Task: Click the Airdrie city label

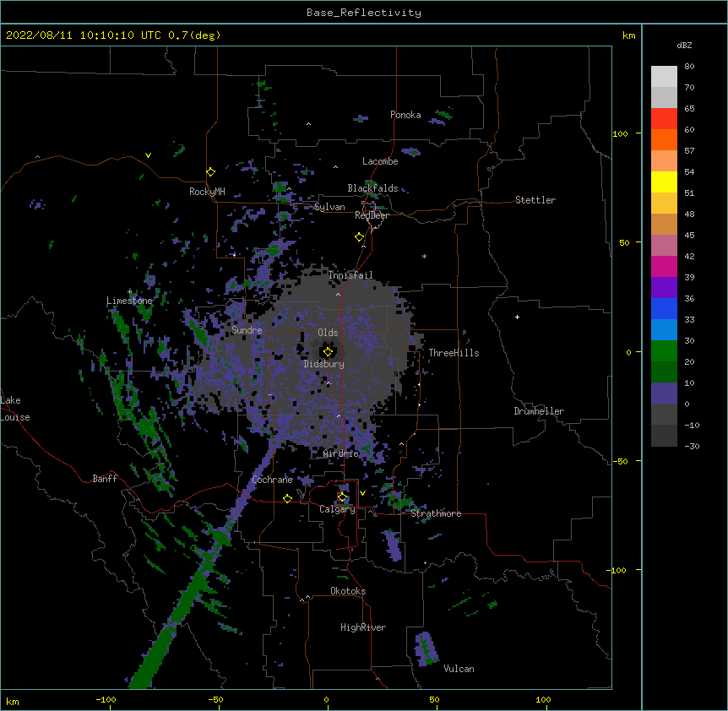Action: (341, 453)
